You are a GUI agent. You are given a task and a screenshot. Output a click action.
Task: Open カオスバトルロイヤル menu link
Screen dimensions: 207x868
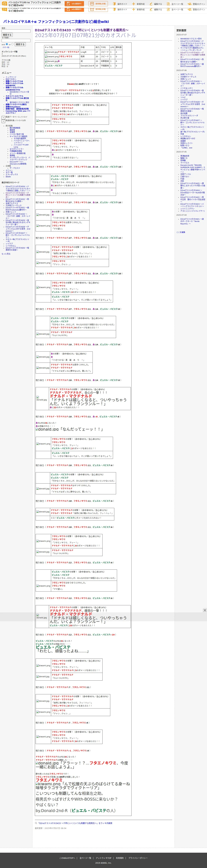15,96
